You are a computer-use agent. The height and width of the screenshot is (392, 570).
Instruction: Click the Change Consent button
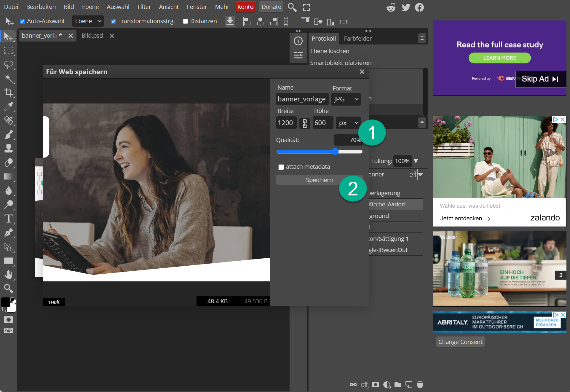tap(460, 342)
